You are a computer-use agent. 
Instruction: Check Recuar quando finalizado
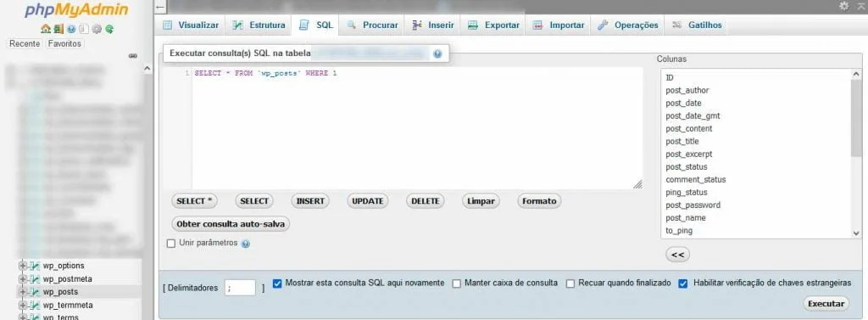coord(570,284)
